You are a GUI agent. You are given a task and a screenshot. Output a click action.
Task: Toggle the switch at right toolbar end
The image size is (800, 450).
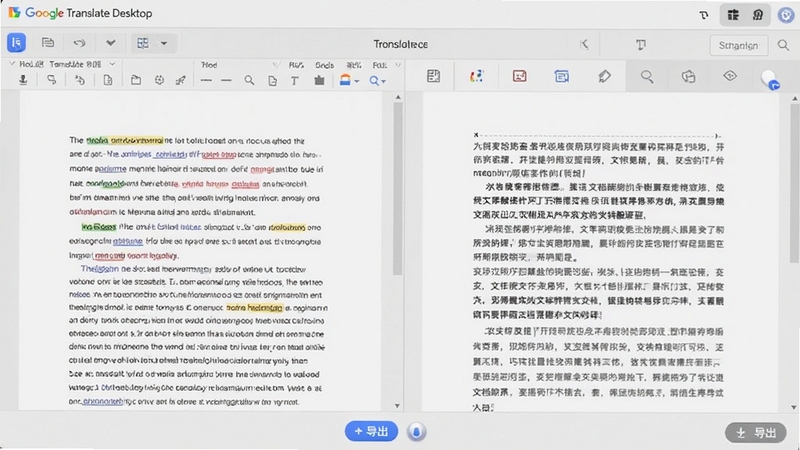pos(770,80)
